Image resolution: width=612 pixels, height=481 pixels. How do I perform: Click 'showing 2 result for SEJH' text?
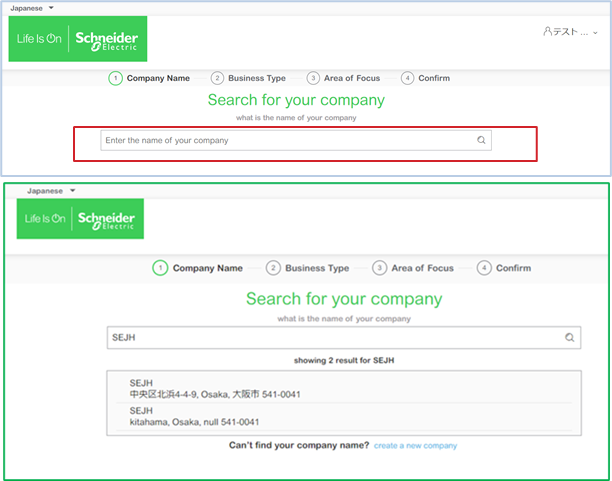click(344, 360)
